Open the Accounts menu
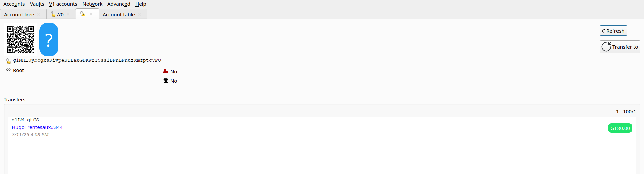Screen dimensions: 644x174 pyautogui.click(x=14, y=4)
